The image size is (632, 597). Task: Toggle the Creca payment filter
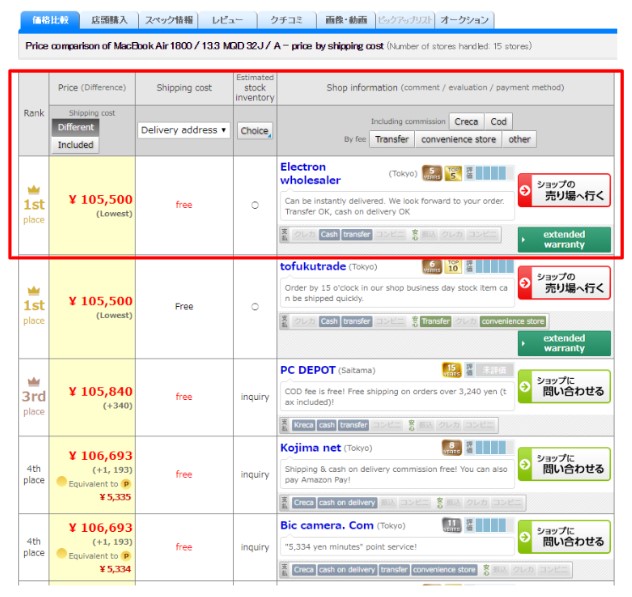pos(466,121)
